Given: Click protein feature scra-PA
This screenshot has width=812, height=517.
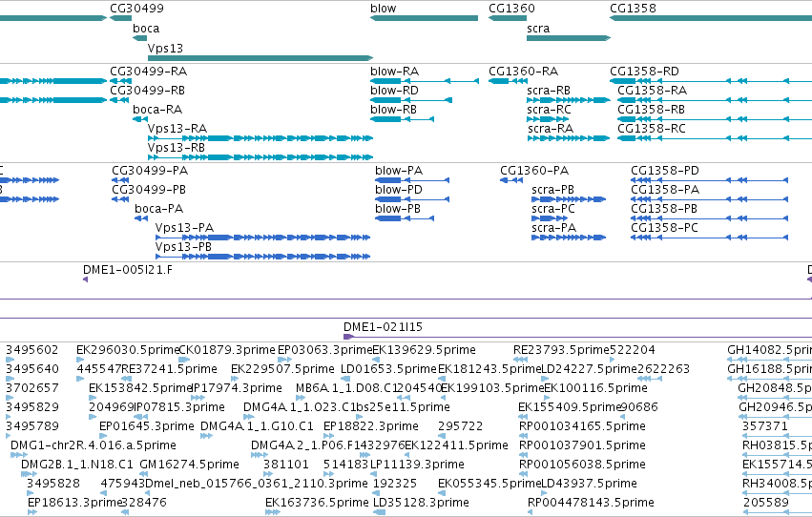Looking at the screenshot, I should [569, 238].
